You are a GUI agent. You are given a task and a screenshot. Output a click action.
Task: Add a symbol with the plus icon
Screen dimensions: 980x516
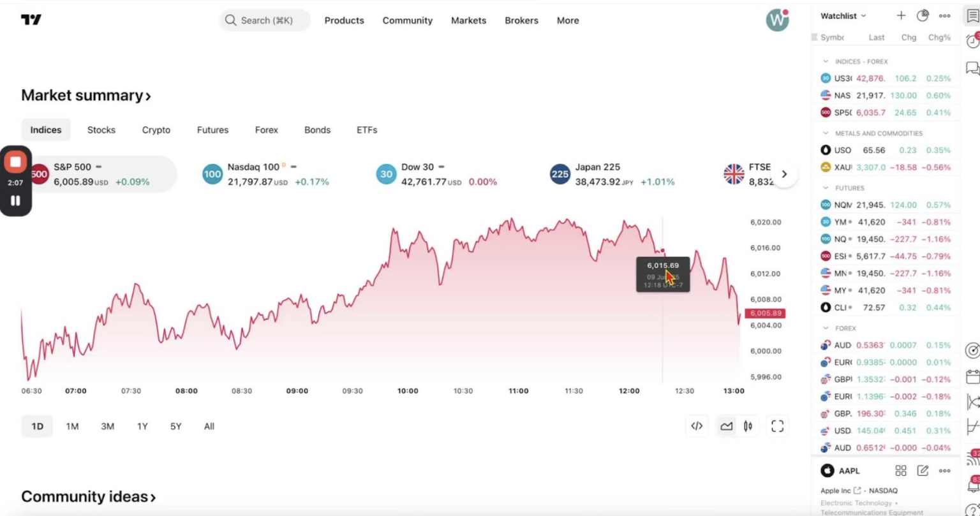901,15
